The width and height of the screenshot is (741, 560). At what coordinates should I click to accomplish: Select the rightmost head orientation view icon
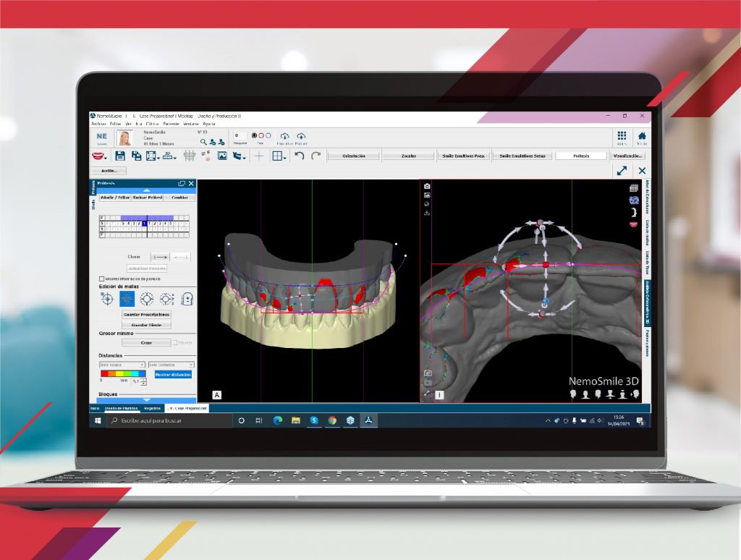[635, 394]
